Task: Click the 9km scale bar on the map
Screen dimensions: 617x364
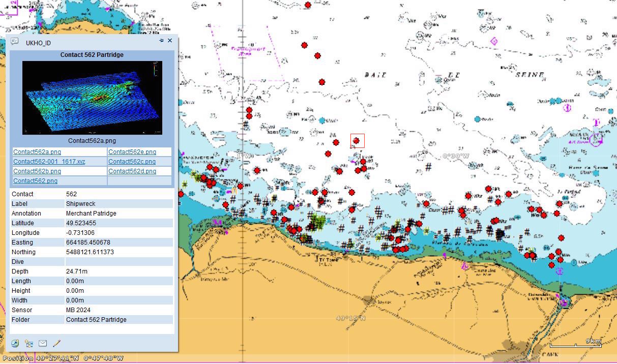Action: pyautogui.click(x=576, y=343)
